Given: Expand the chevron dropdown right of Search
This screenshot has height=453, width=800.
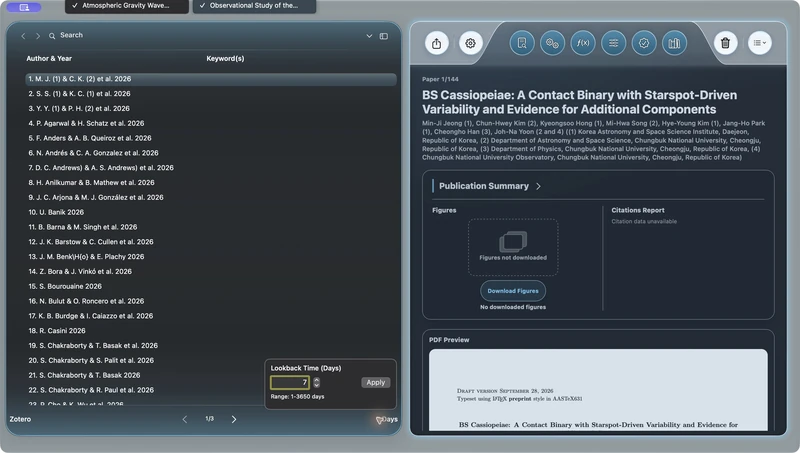Looking at the screenshot, I should click(x=369, y=36).
